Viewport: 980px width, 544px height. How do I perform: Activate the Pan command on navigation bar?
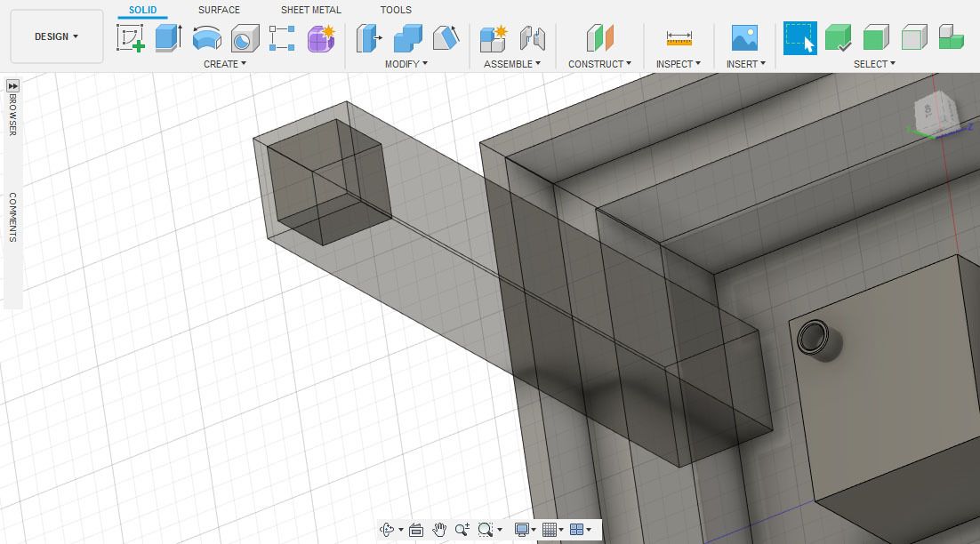click(439, 530)
